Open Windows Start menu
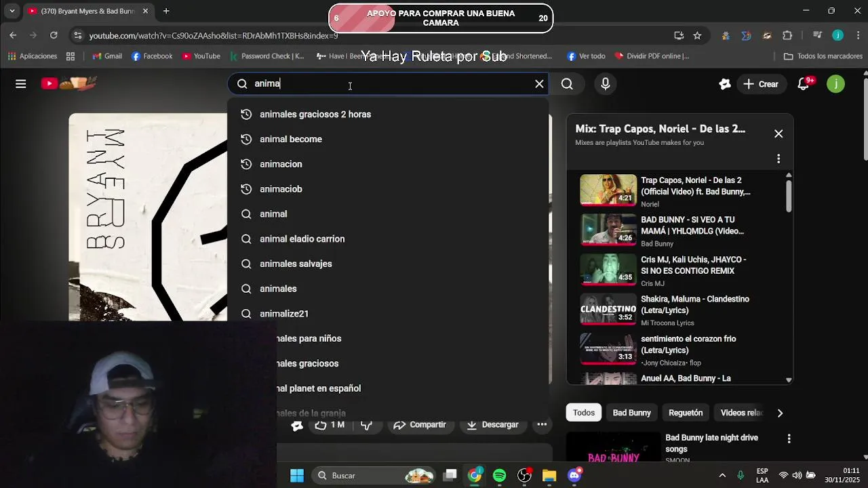868x488 pixels. click(297, 475)
